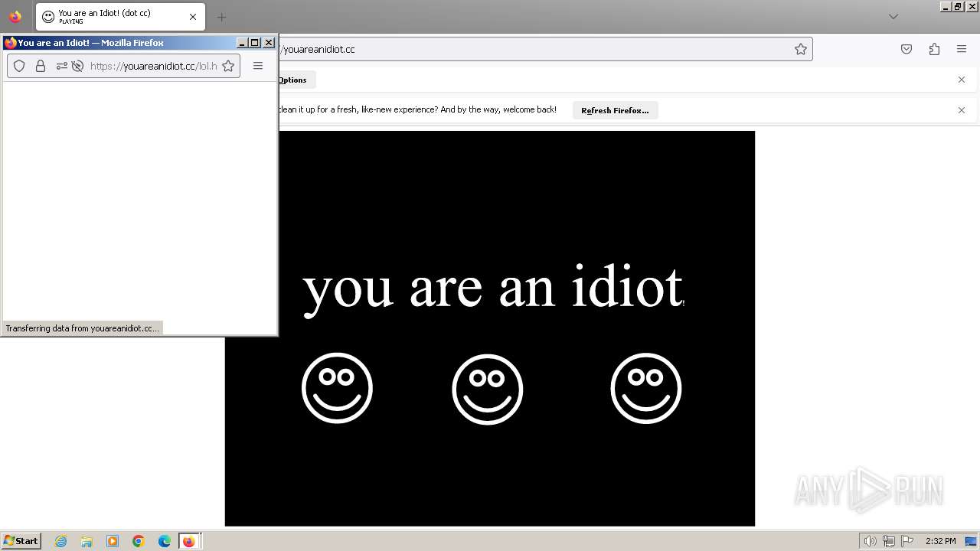The image size is (980, 551).
Task: Launch Microsoft Edge from taskbar
Action: pyautogui.click(x=165, y=541)
